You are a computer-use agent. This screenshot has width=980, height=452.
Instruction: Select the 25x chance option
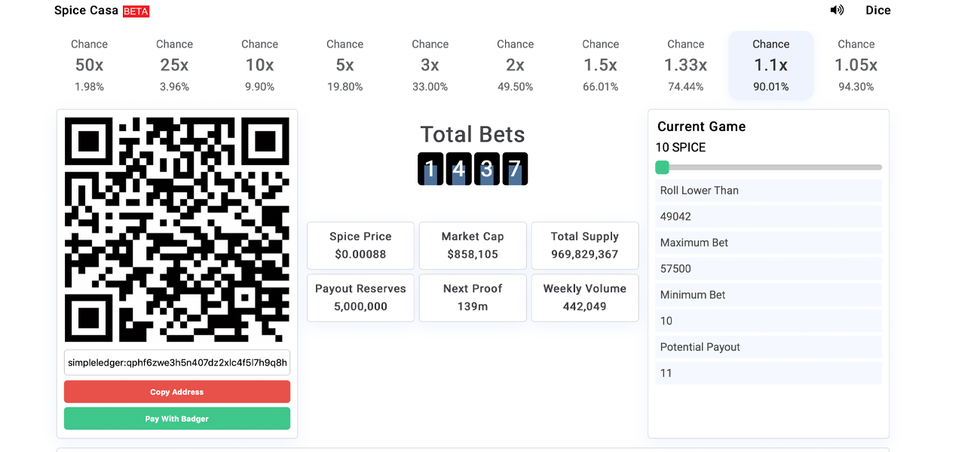click(x=174, y=65)
